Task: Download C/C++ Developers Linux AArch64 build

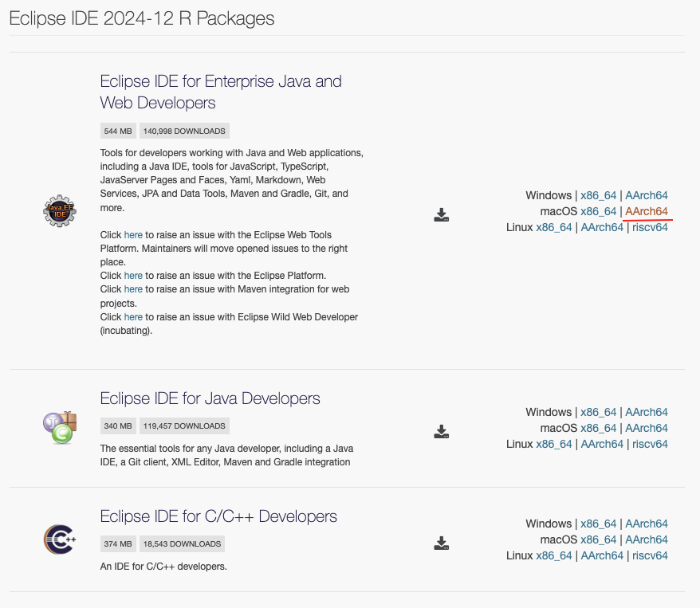Action: 602,556
